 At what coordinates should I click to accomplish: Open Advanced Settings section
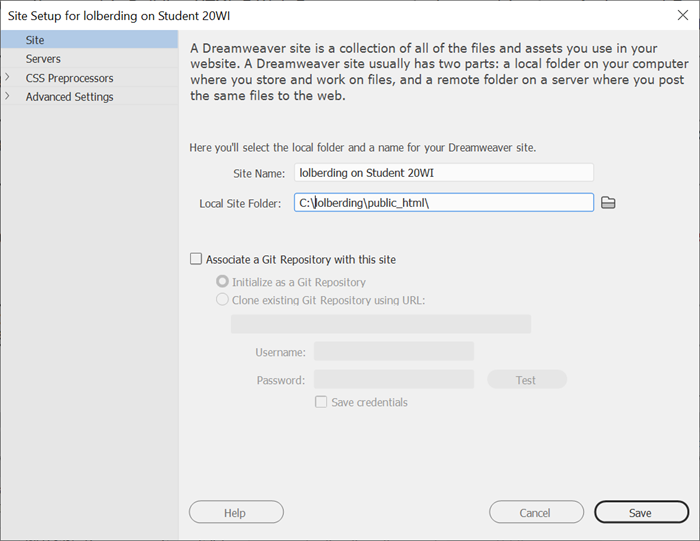click(x=69, y=97)
